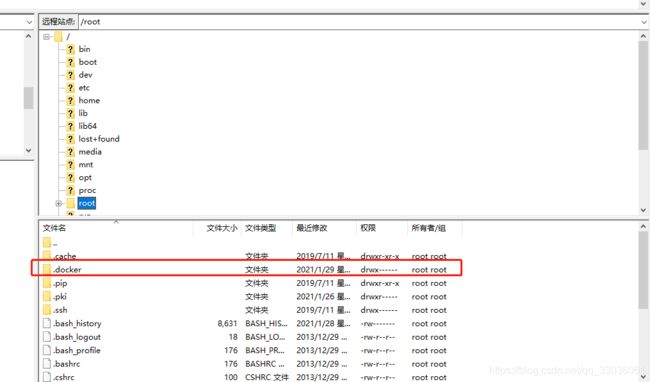The height and width of the screenshot is (382, 650).
Task: Click the unknown-folder icon beside boot
Action: point(70,62)
